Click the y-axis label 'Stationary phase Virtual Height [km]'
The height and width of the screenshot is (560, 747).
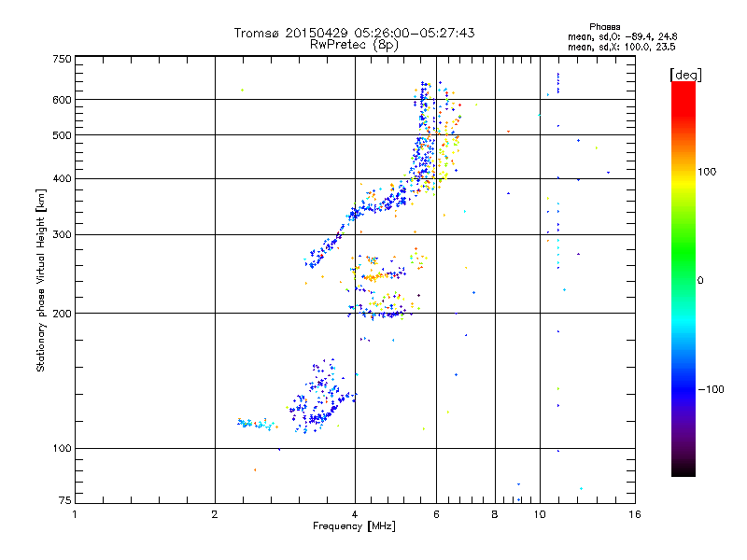pyautogui.click(x=40, y=280)
